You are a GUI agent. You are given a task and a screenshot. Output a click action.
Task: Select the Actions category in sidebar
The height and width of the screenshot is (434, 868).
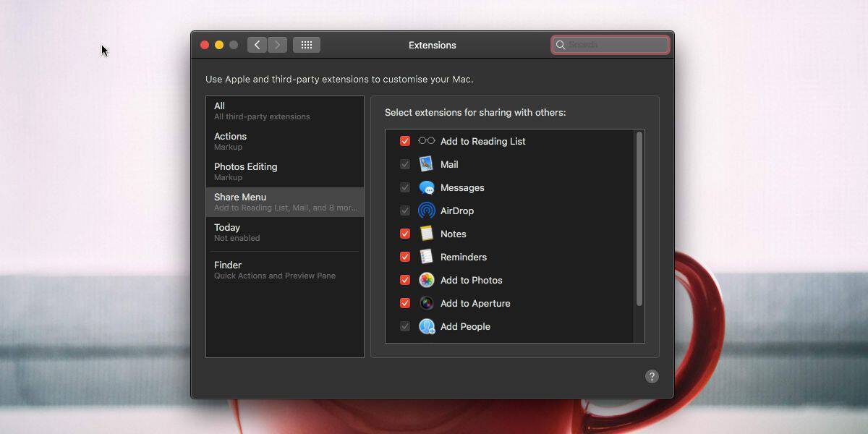pyautogui.click(x=284, y=141)
